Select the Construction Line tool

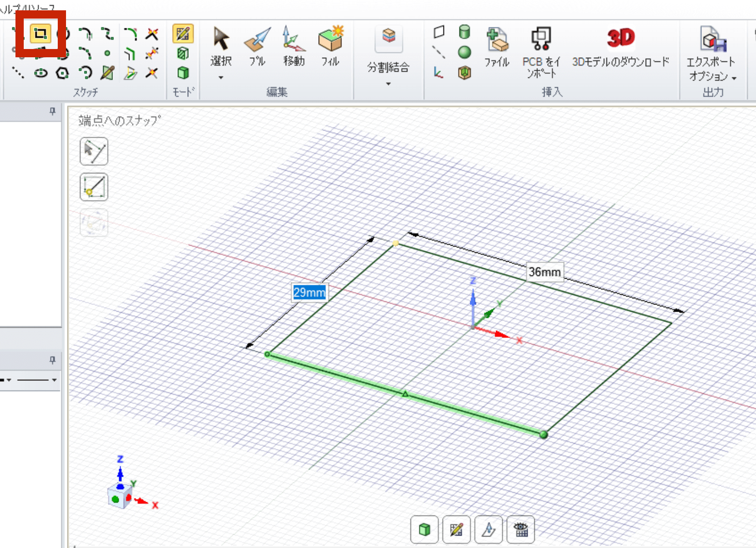[18, 73]
